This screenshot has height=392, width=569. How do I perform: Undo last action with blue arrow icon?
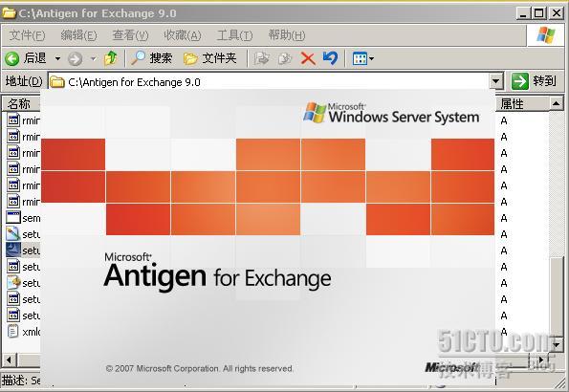[x=330, y=58]
